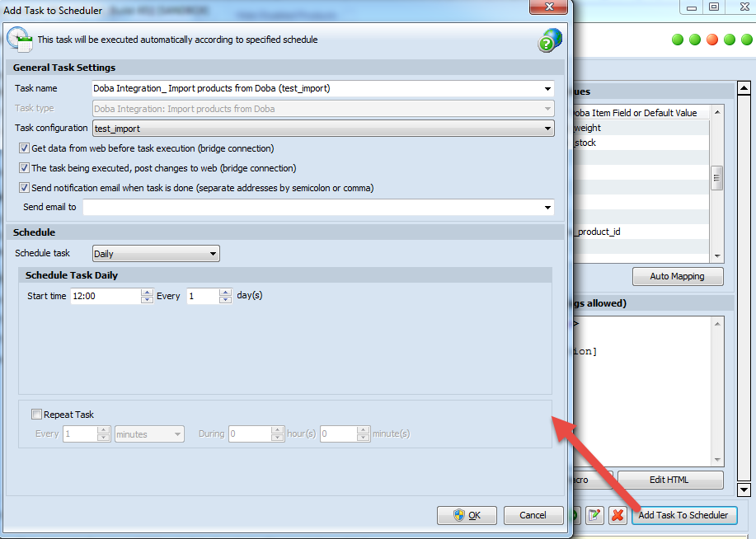Viewport: 756px width, 539px height.
Task: Click HTML text area scrollbar down arrow
Action: (717, 459)
